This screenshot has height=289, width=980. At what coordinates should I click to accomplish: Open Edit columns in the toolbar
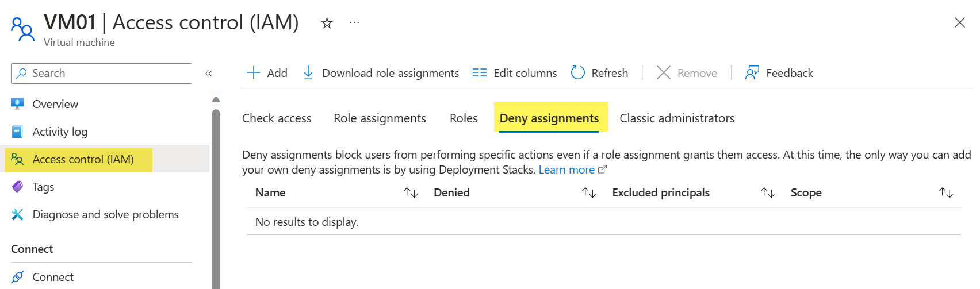click(x=514, y=73)
